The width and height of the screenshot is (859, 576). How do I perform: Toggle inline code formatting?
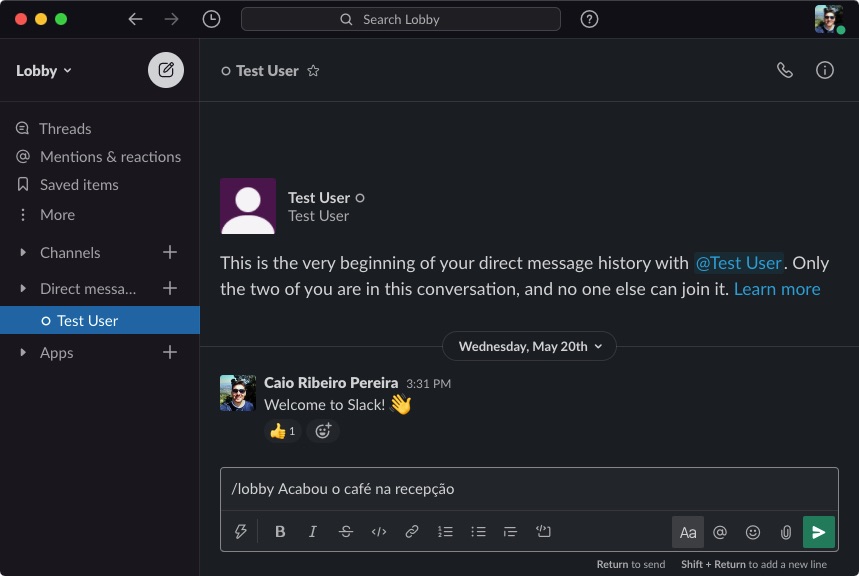point(379,532)
